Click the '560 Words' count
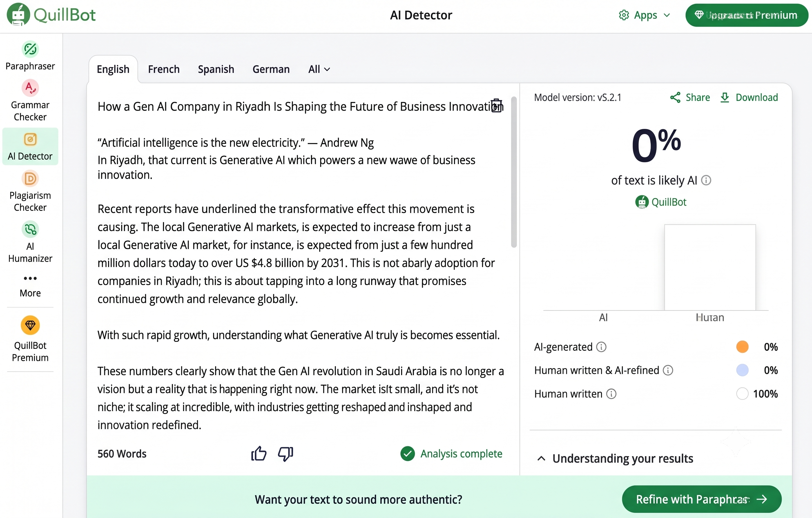This screenshot has width=812, height=518. pos(122,454)
